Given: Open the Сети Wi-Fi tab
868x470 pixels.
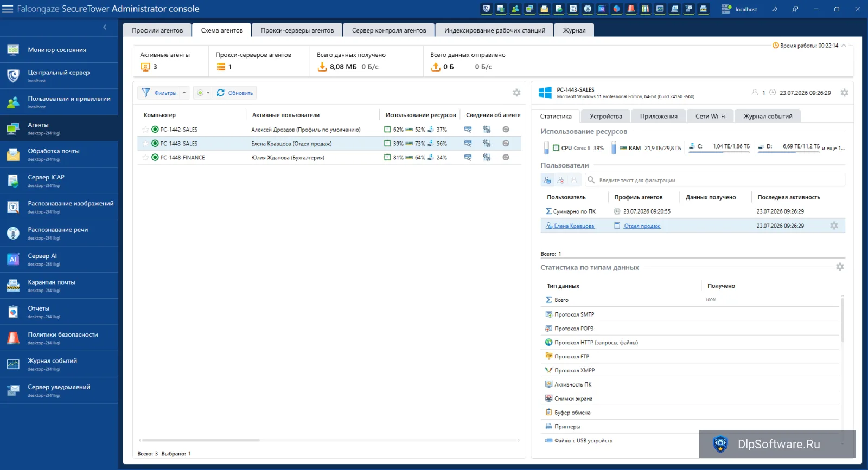Looking at the screenshot, I should pyautogui.click(x=710, y=116).
